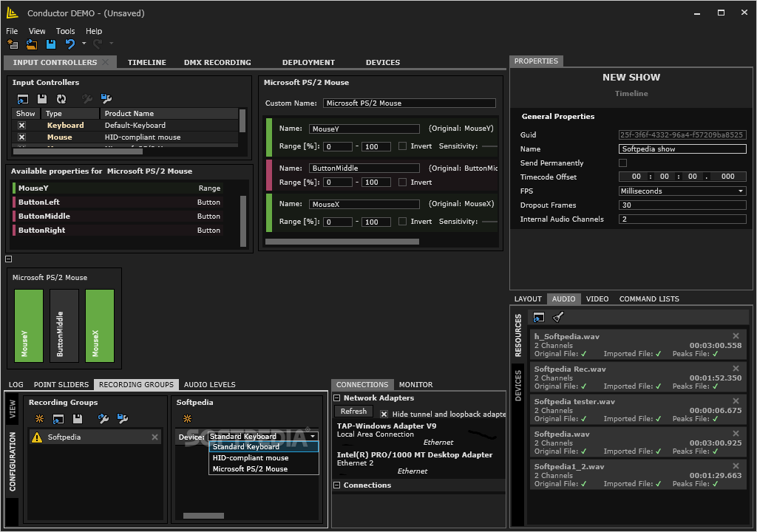Undo the last action with the blue arrow
The height and width of the screenshot is (532, 757).
[x=70, y=44]
